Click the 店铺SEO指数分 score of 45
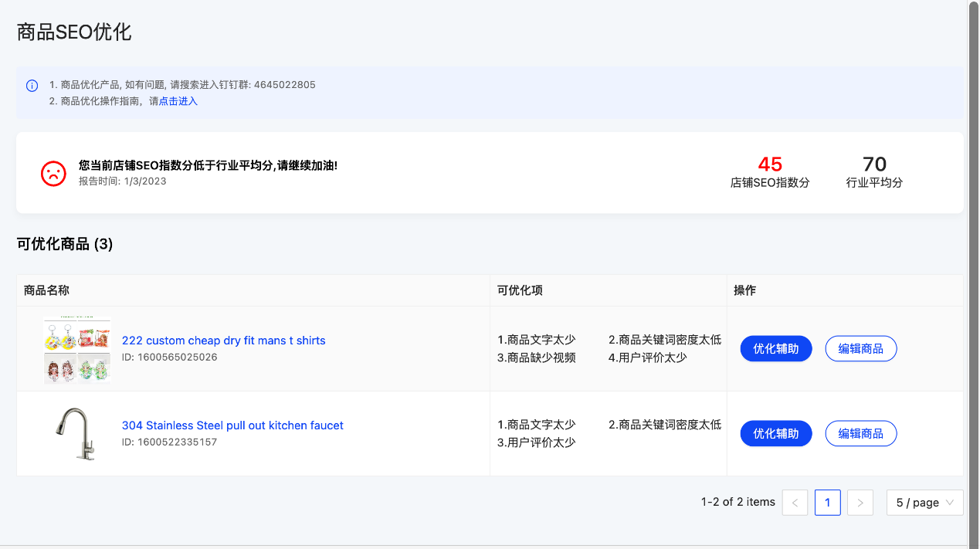The height and width of the screenshot is (549, 980). click(x=769, y=164)
